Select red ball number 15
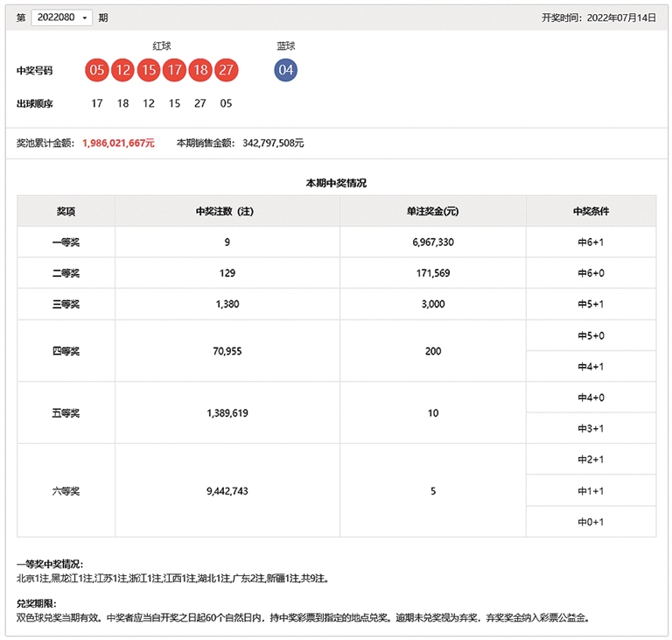The height and width of the screenshot is (640, 672). point(149,70)
